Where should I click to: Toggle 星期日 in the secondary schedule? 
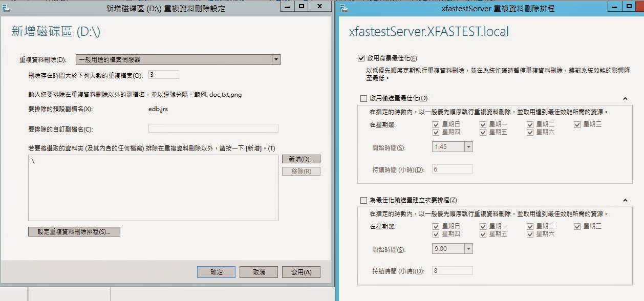coord(436,226)
